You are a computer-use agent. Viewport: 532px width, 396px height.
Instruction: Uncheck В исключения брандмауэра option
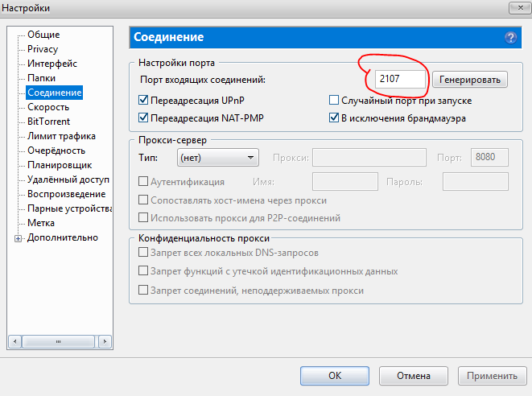[x=334, y=118]
